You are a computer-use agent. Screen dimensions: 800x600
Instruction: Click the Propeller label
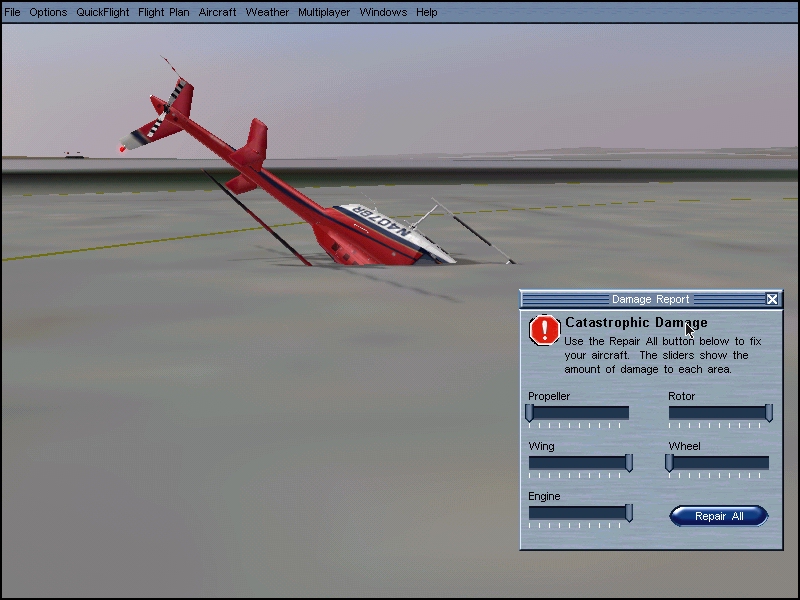[x=548, y=396]
